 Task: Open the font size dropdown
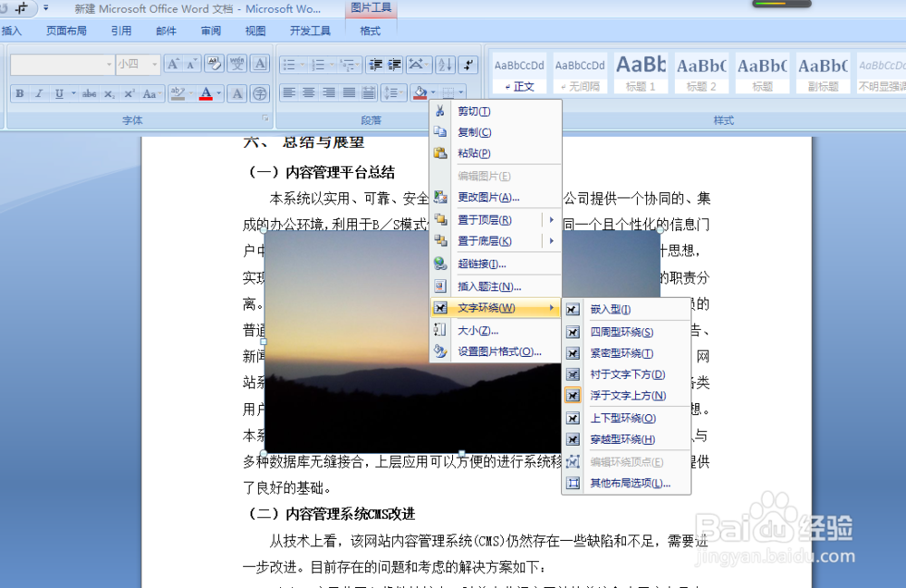click(x=154, y=64)
